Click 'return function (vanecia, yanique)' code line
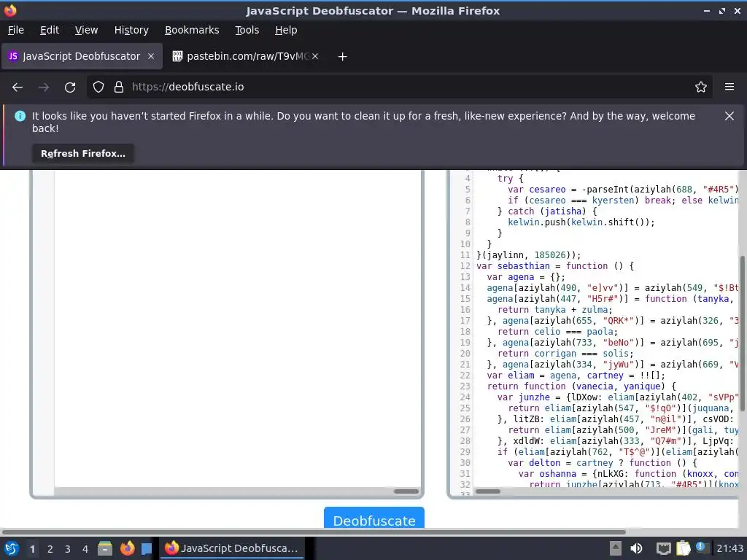Image resolution: width=747 pixels, height=560 pixels. click(x=581, y=386)
